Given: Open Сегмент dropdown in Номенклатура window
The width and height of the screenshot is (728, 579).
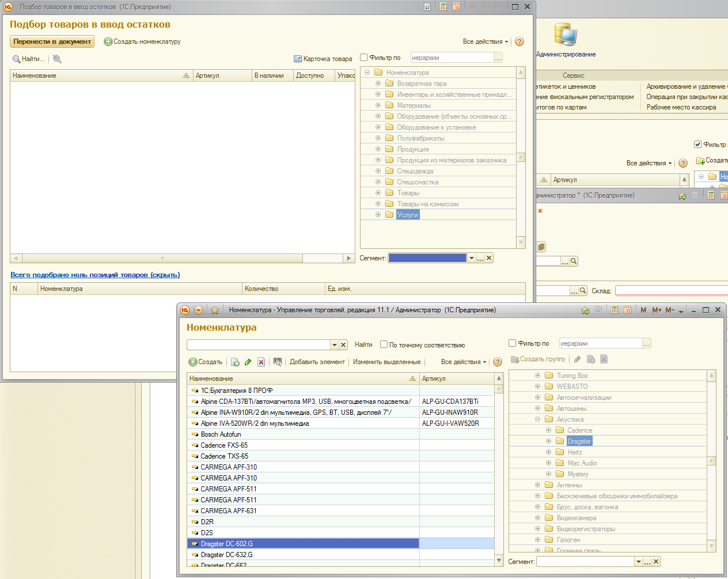Looking at the screenshot, I should click(639, 561).
